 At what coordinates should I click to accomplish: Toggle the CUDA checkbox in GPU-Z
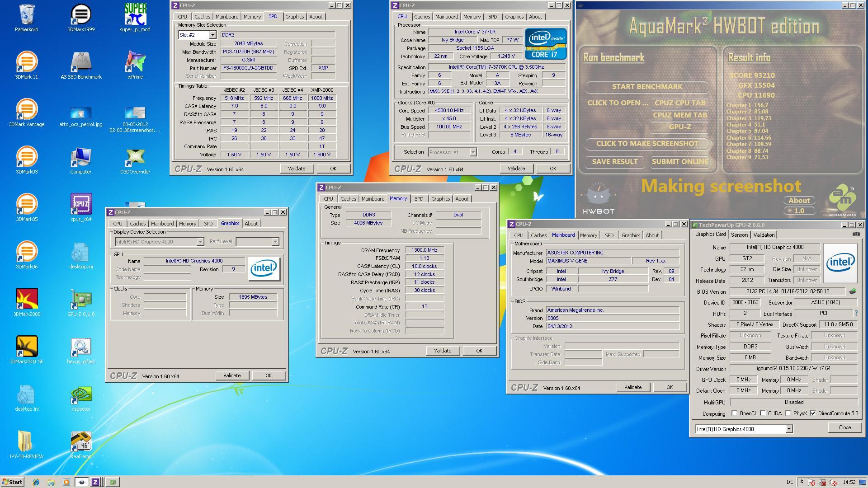tap(763, 413)
